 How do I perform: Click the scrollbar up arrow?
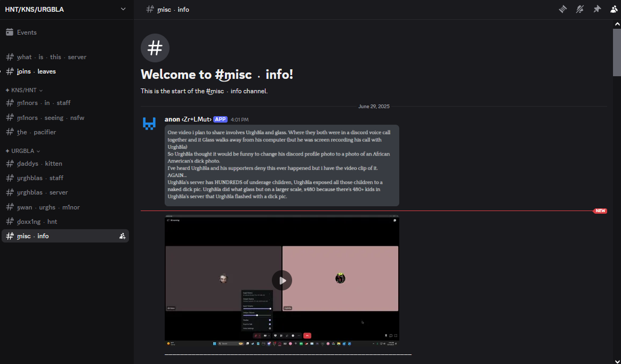617,24
